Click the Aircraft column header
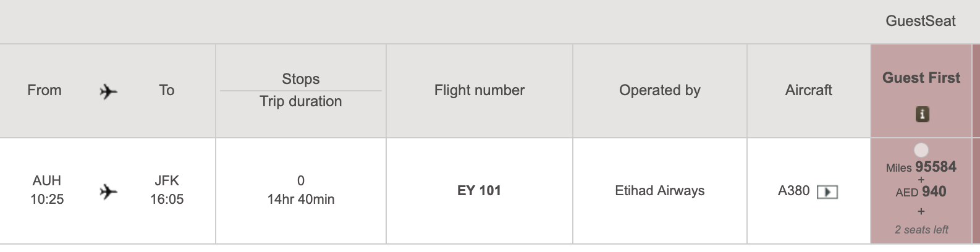This screenshot has width=980, height=252. coord(808,90)
